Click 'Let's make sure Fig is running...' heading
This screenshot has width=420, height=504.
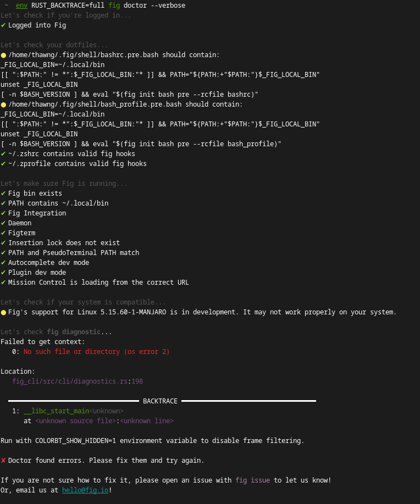[x=64, y=184]
